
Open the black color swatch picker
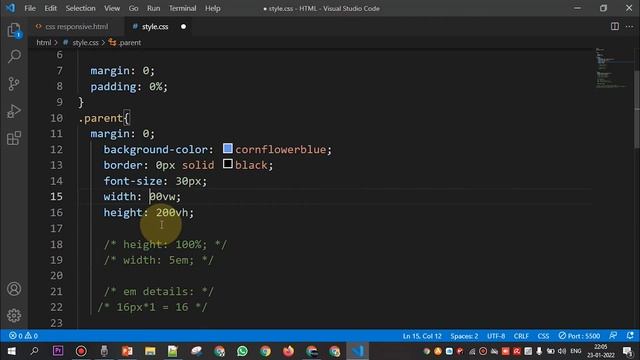pyautogui.click(x=228, y=164)
